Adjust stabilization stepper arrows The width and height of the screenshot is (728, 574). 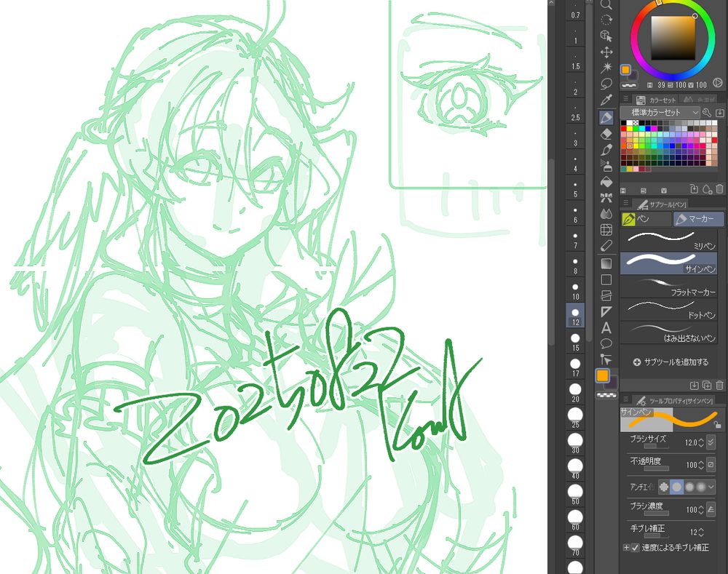701,533
